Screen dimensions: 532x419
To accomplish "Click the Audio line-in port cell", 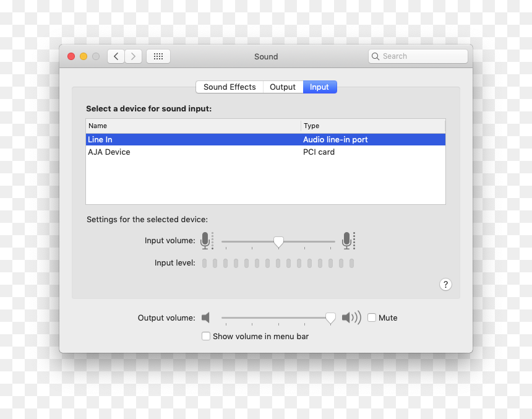I will tap(335, 139).
